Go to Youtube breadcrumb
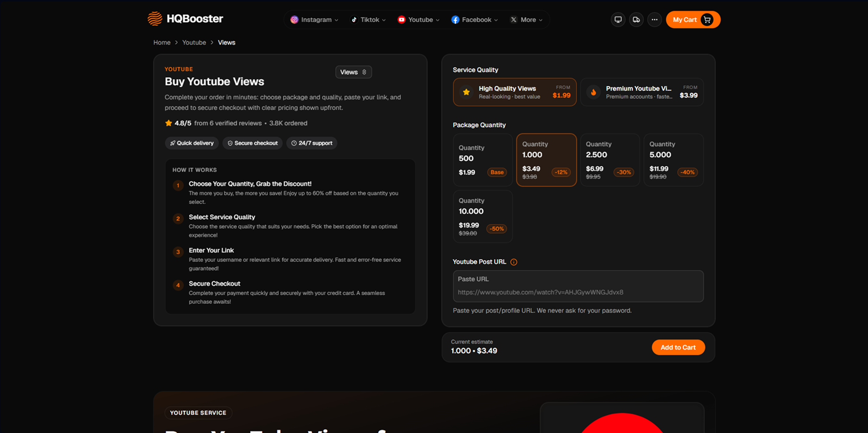Viewport: 868px width, 433px height. [x=194, y=42]
